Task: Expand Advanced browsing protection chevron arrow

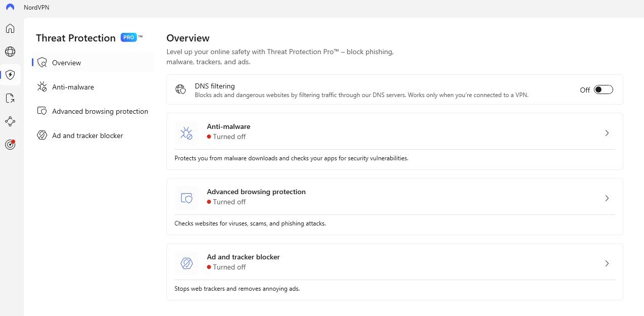Action: 607,198
